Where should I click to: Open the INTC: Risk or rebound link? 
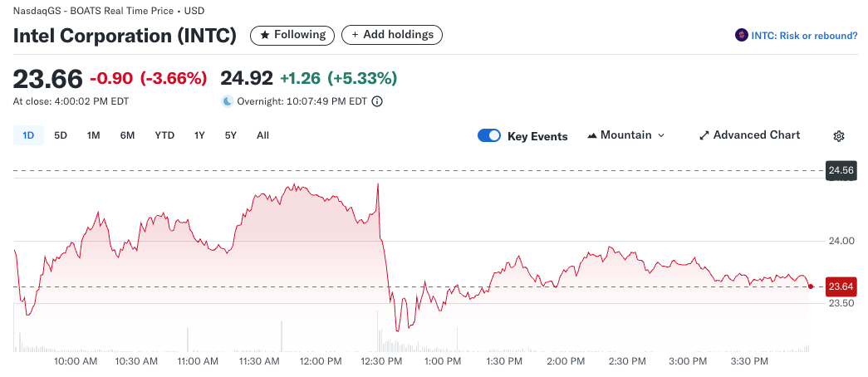pyautogui.click(x=803, y=36)
